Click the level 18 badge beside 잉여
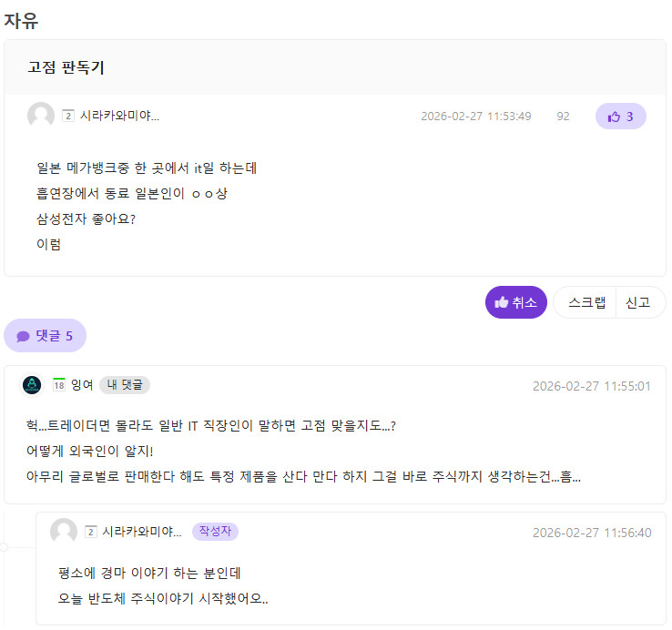This screenshot has height=630, width=672. coord(58,385)
